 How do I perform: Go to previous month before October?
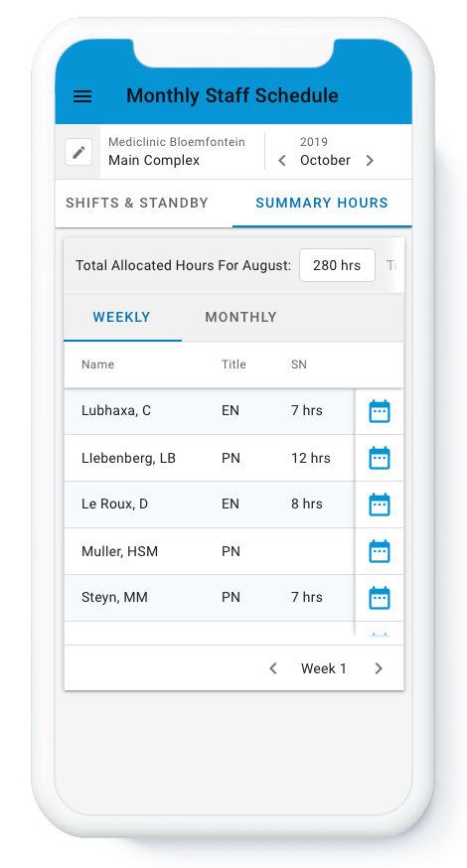coord(282,161)
